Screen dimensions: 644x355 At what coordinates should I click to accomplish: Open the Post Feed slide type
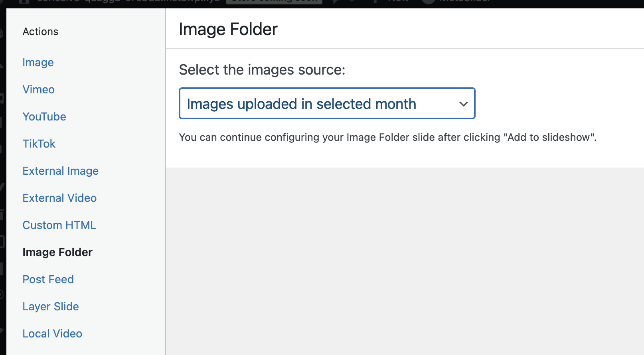click(48, 280)
